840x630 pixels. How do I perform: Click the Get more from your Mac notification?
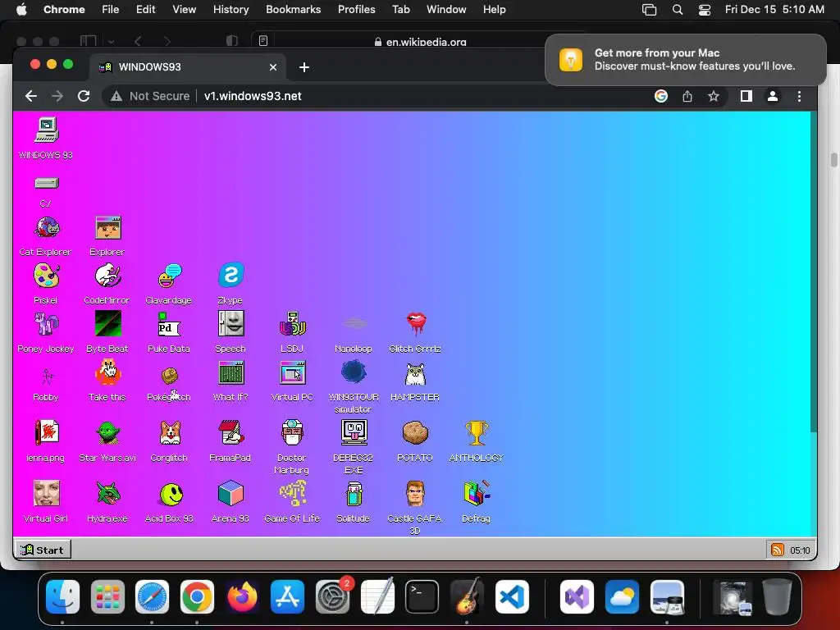point(686,59)
